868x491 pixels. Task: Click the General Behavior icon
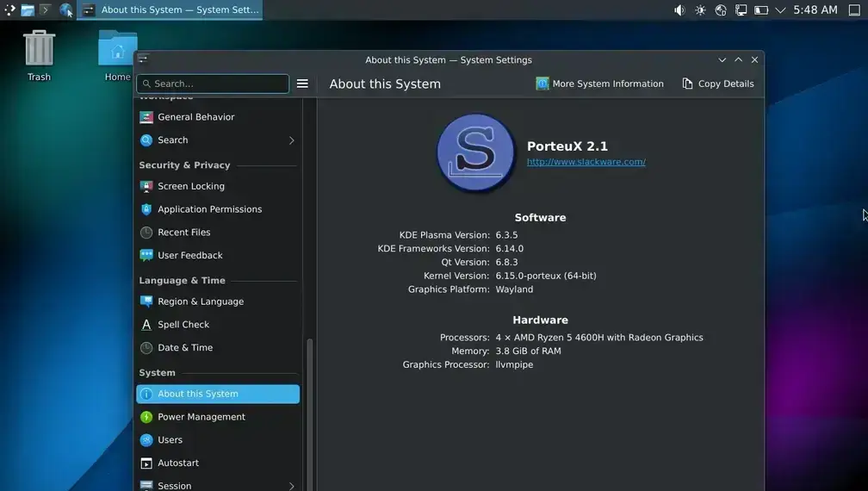tap(146, 117)
